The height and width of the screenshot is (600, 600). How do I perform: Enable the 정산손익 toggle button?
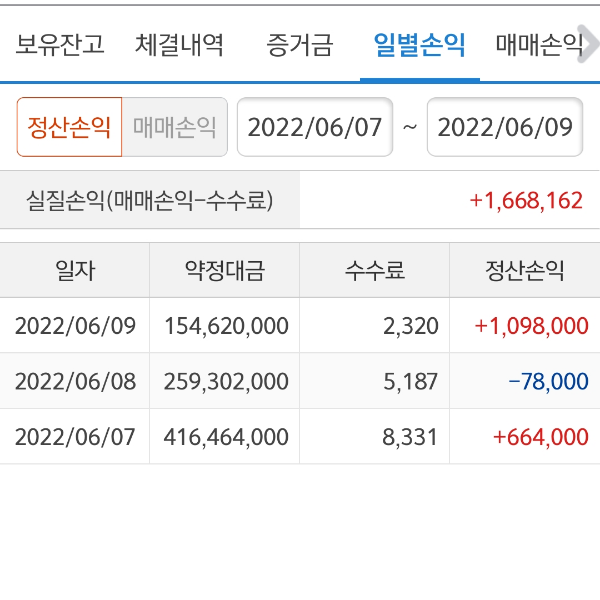tap(69, 127)
